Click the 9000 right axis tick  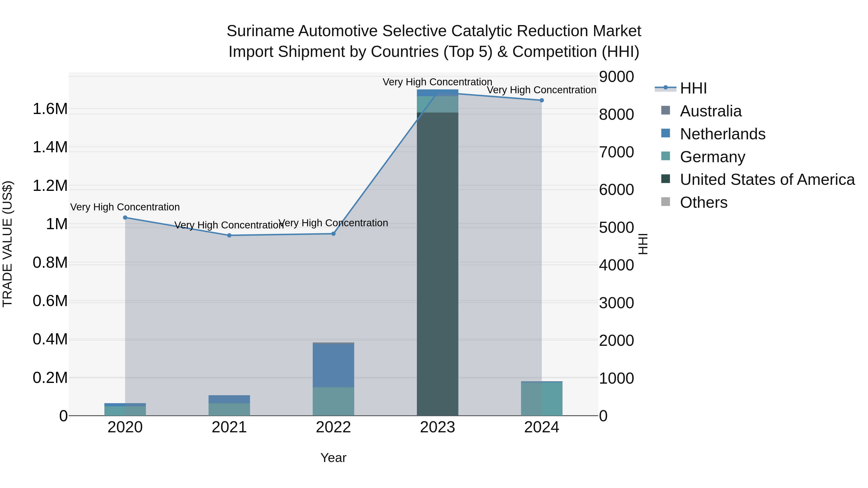coord(616,76)
